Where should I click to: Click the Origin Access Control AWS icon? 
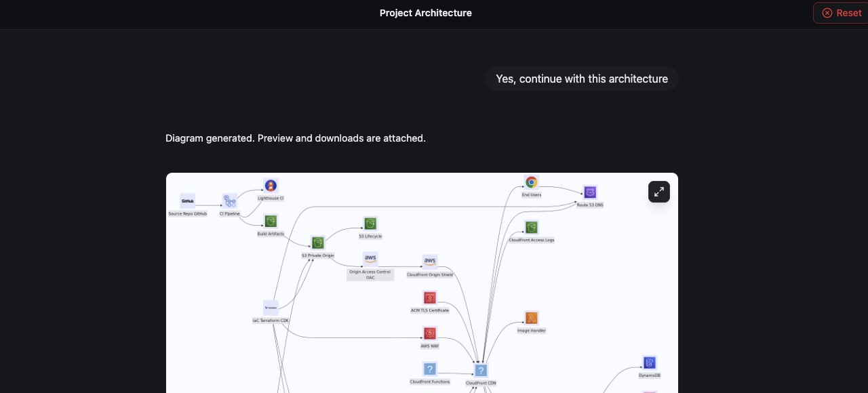(370, 259)
